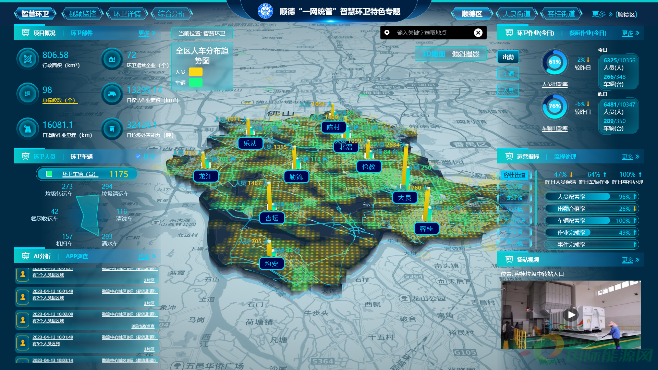Screen dimensions: 658x370
Task: Select the 出勤 filter button
Action: (x=508, y=57)
